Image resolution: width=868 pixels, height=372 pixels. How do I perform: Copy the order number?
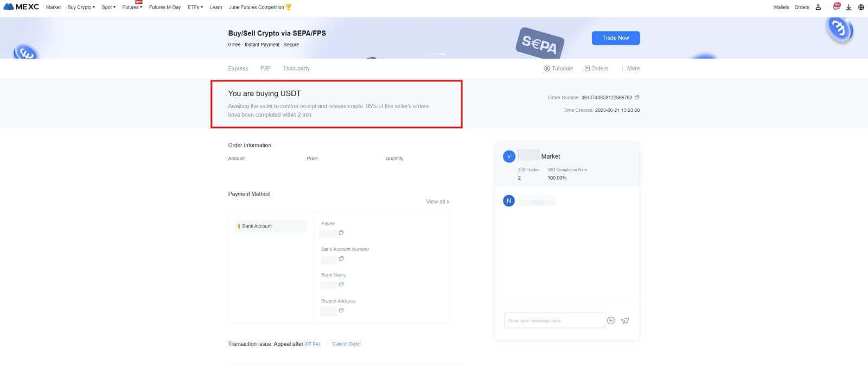click(637, 98)
